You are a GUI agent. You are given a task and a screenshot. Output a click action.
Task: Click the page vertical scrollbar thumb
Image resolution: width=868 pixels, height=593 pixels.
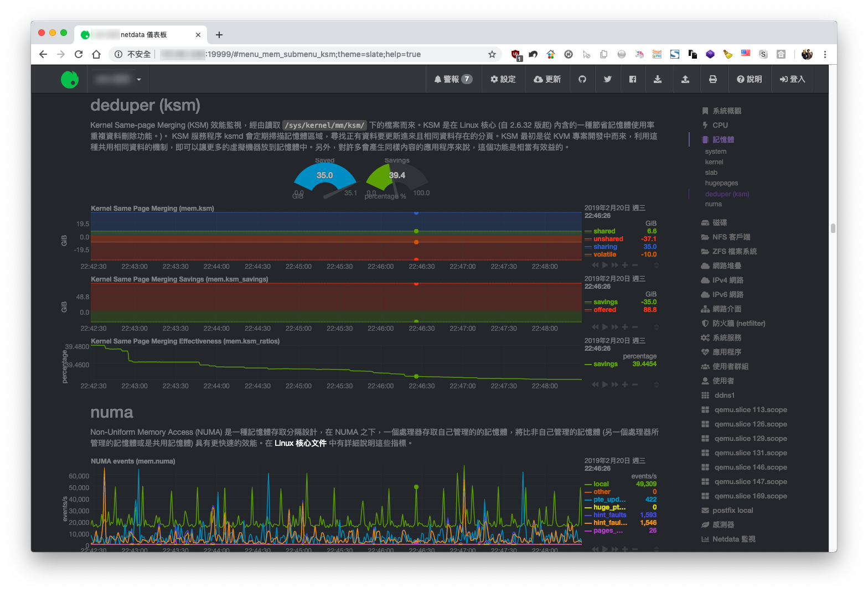pos(833,228)
